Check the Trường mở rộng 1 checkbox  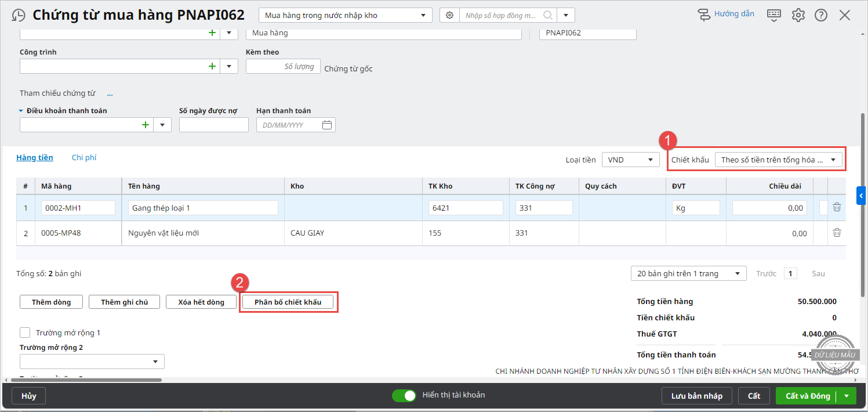(25, 333)
